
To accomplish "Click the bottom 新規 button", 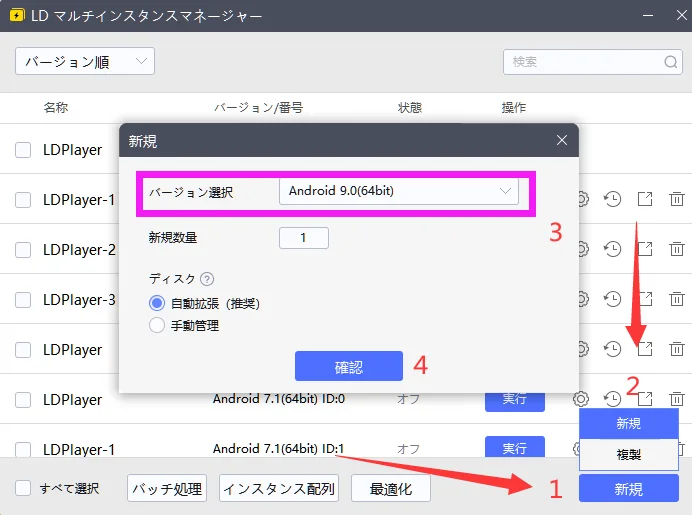I will (628, 489).
